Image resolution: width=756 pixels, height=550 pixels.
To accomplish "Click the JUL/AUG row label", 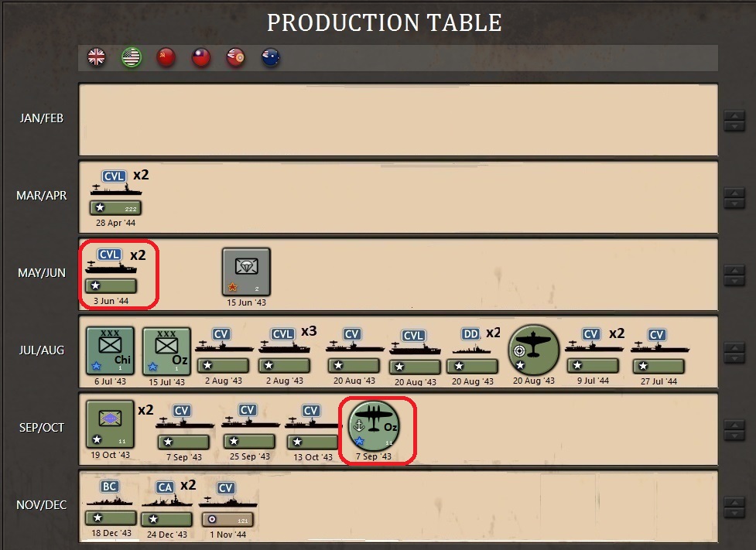I will 42,350.
